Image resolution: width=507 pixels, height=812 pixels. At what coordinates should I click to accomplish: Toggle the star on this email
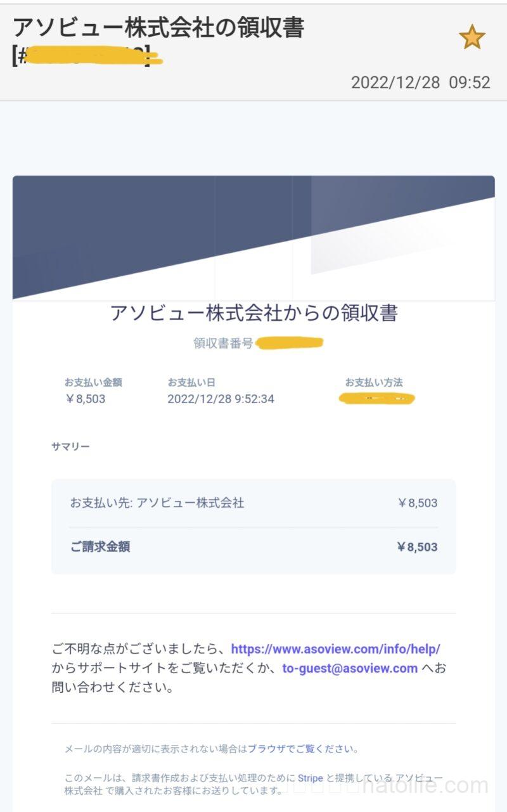click(472, 38)
